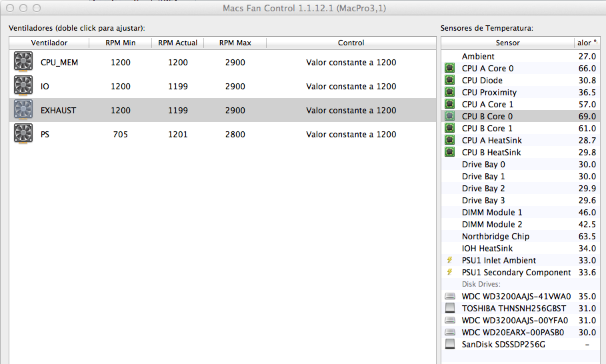Select the TOSHIBA THNSNH256GBST drive name
This screenshot has height=364, width=606.
pos(514,309)
